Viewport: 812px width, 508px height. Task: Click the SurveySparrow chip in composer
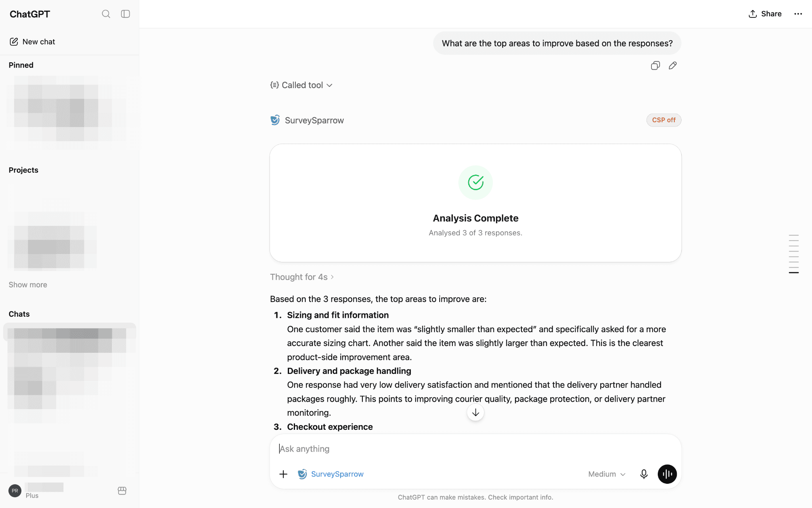point(331,474)
